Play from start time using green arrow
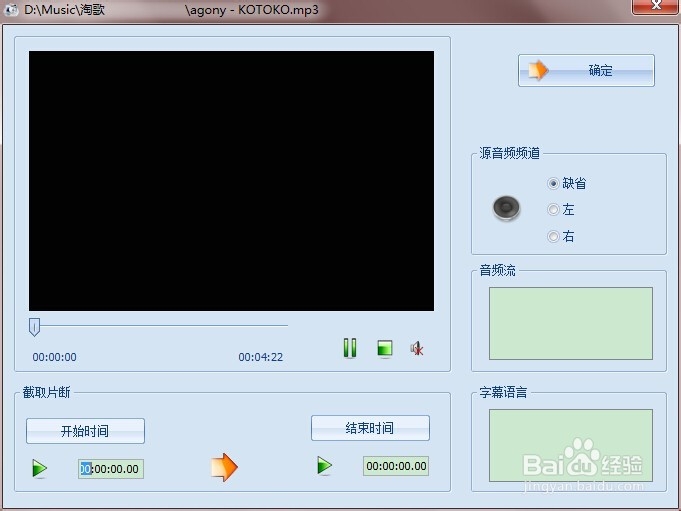 (x=40, y=469)
